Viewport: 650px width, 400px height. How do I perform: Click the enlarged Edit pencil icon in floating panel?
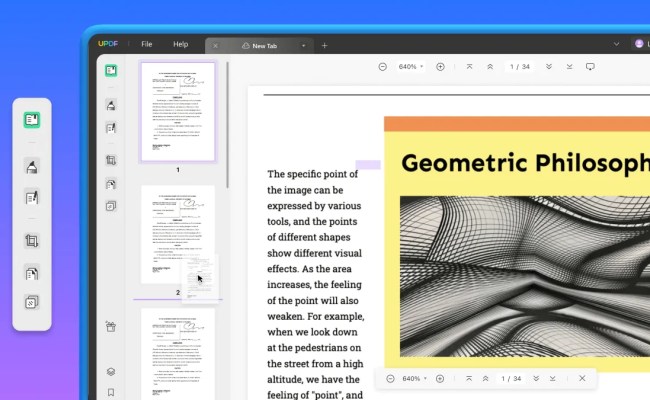coord(32,198)
